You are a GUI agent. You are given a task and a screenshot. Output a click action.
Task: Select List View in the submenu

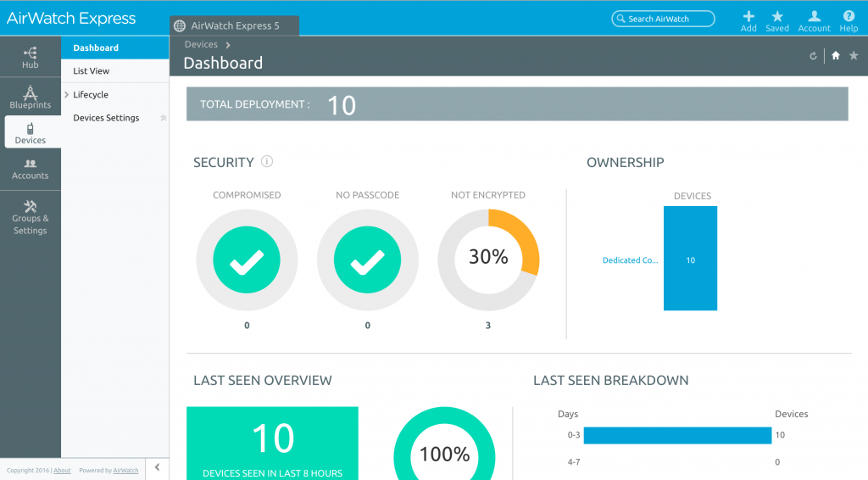click(115, 71)
